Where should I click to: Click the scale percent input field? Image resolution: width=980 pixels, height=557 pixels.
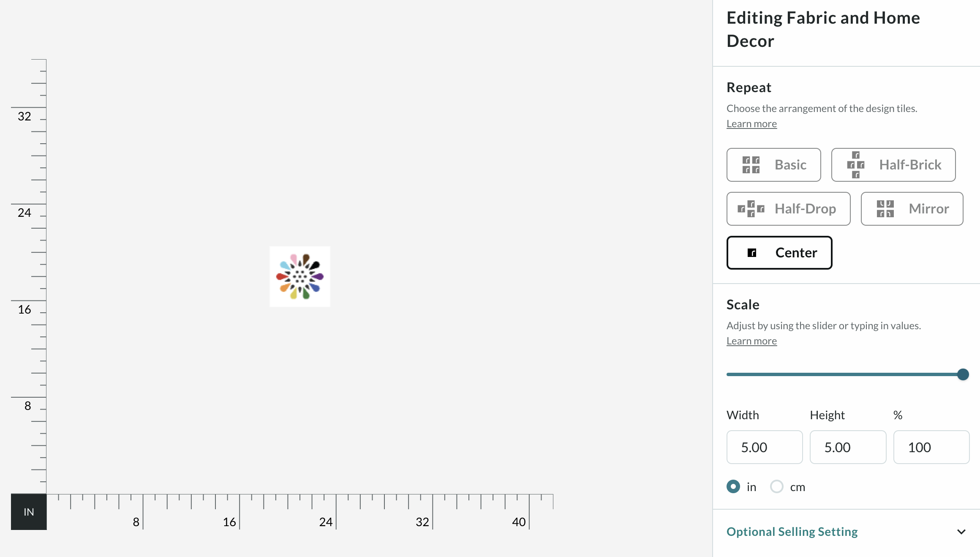[x=931, y=447]
